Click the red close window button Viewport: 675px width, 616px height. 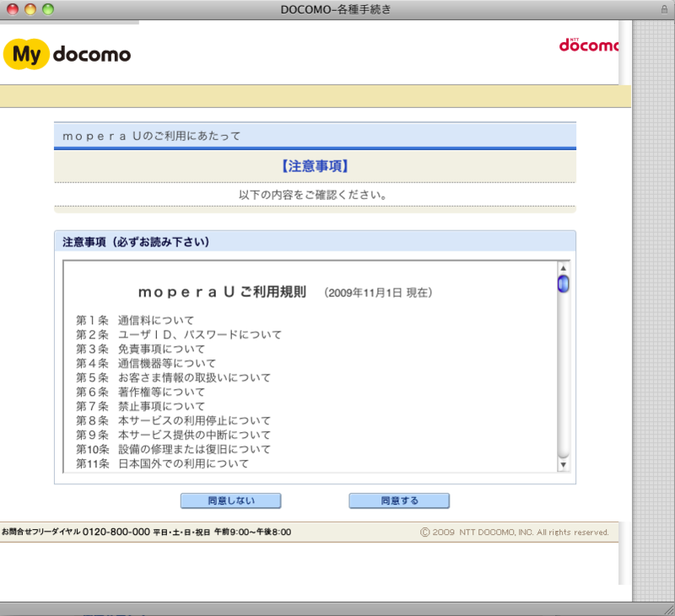point(13,9)
